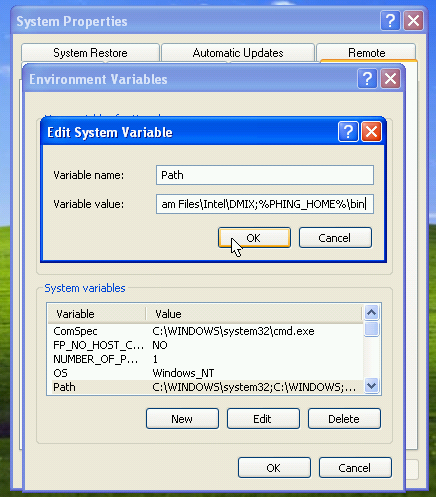Click the Delete system variable button
436x497 pixels.
click(x=344, y=419)
